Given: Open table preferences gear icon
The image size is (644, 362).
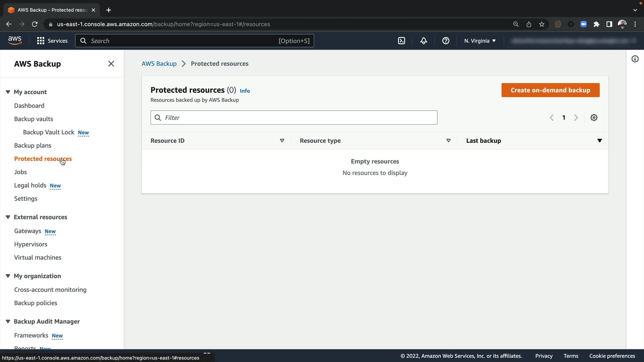Looking at the screenshot, I should [x=594, y=118].
